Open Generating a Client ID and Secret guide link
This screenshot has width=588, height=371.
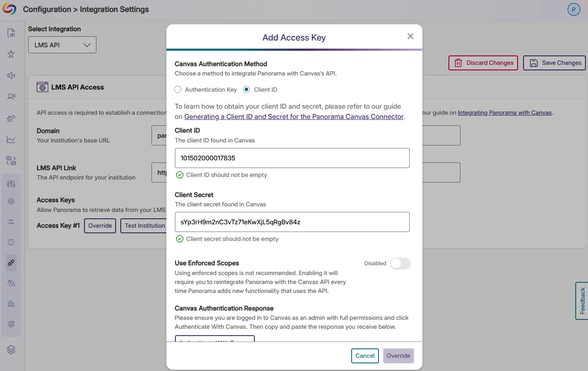tap(294, 117)
